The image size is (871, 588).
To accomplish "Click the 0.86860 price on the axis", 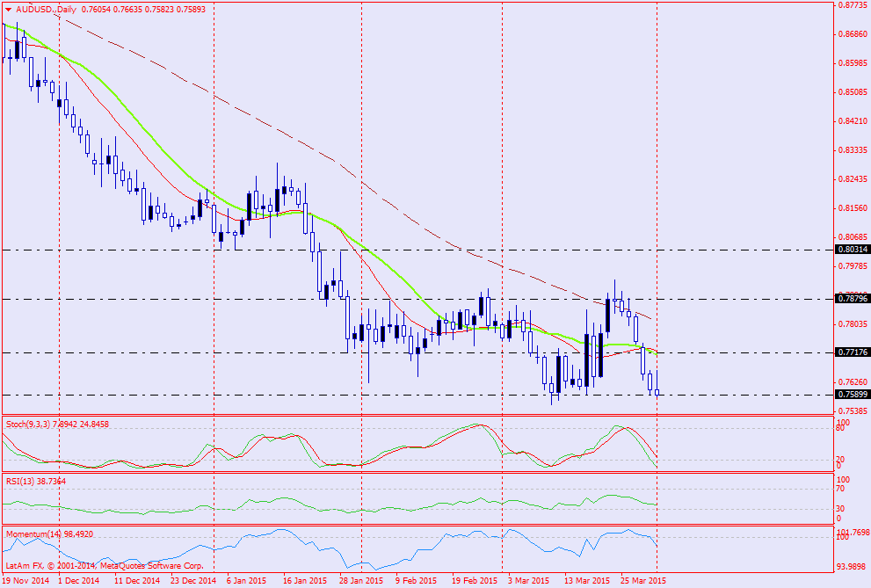I will pos(851,34).
